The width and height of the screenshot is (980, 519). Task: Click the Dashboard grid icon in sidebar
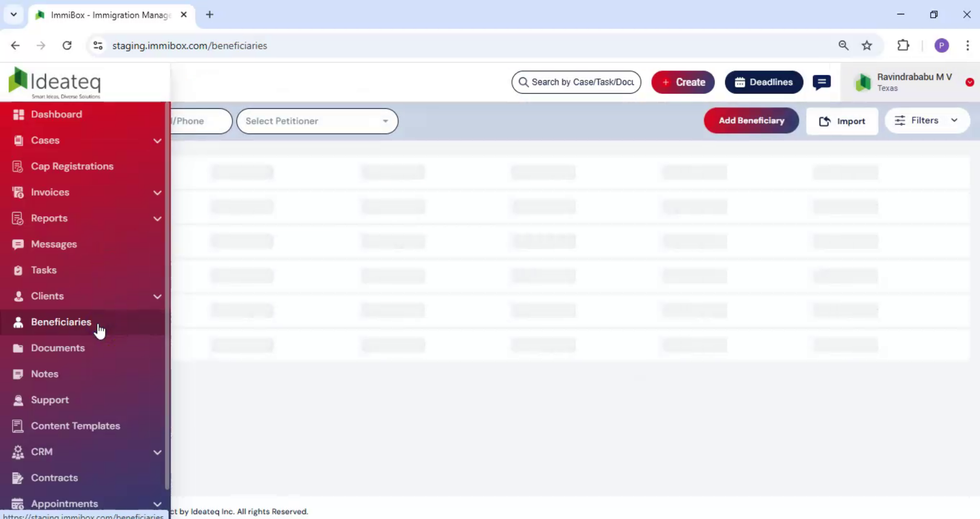click(x=18, y=114)
